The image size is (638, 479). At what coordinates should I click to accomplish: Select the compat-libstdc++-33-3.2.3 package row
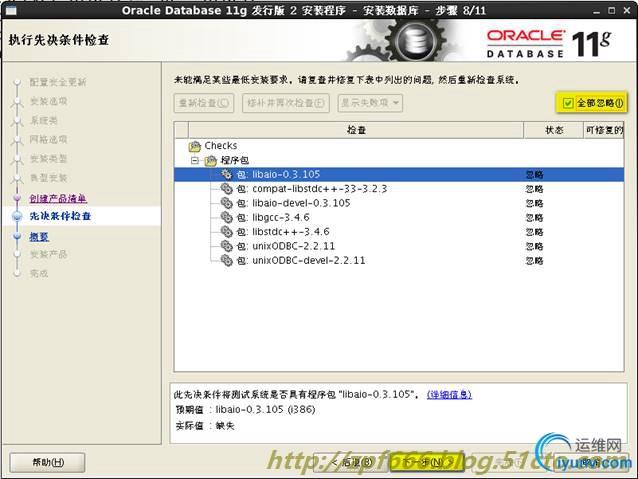399,189
